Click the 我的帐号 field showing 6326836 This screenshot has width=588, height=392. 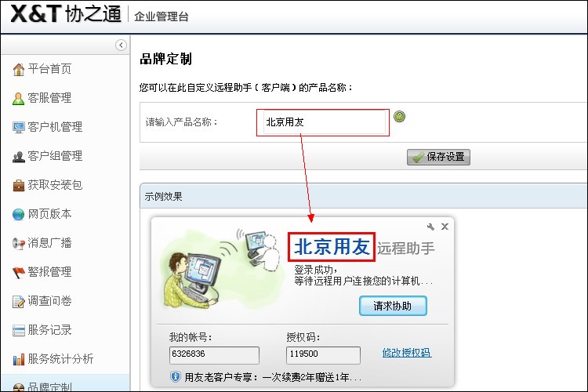[214, 355]
